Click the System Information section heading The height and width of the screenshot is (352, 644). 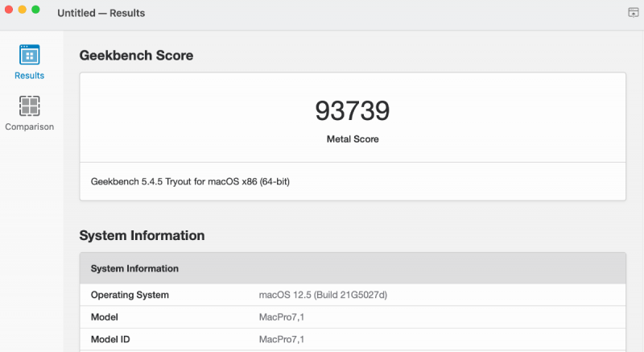point(142,235)
